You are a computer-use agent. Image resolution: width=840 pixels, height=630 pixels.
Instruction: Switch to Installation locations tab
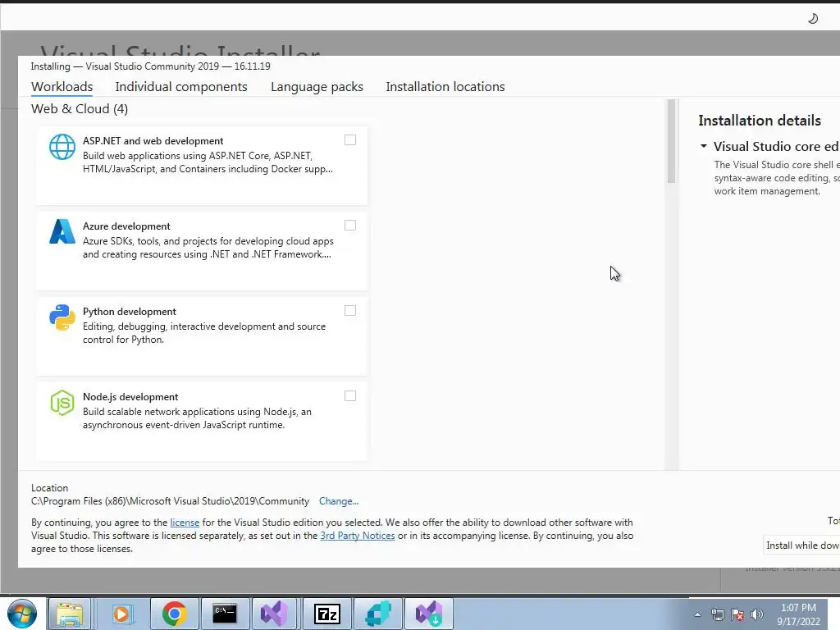click(445, 87)
